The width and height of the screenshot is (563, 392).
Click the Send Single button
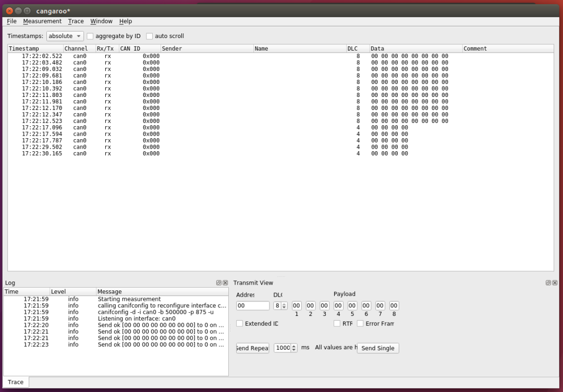coord(377,348)
